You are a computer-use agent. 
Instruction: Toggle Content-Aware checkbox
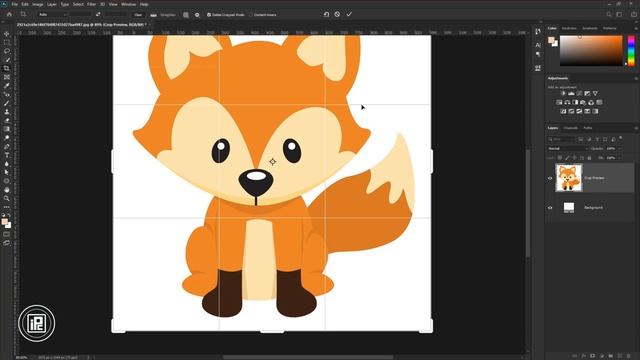tap(251, 15)
